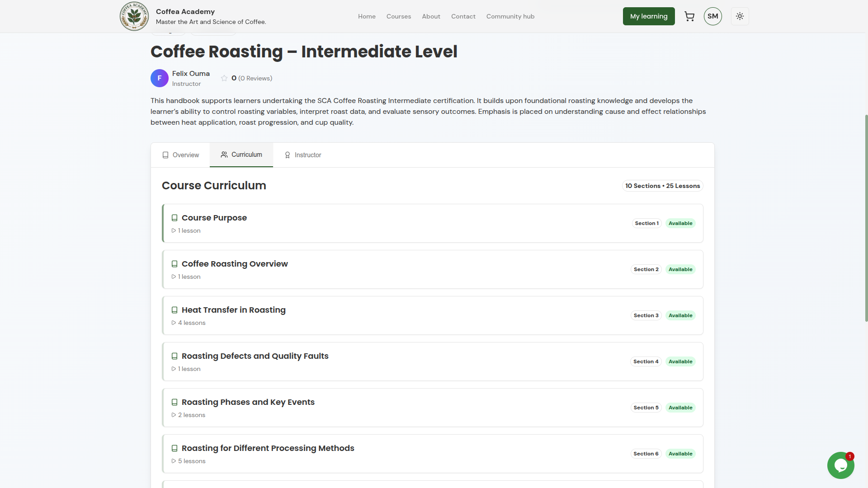Click the play icon next to '2 lessons'
868x488 pixels.
coord(174,415)
